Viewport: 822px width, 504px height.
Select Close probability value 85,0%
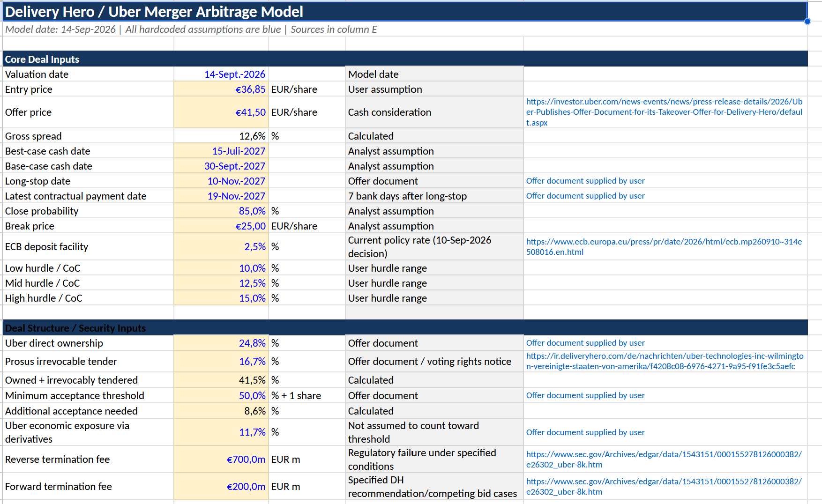(221, 211)
